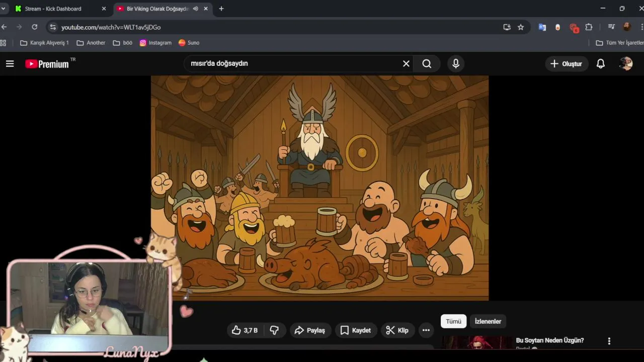This screenshot has height=362, width=644.
Task: Open the apps grid in bookmarks bar
Action: click(x=3, y=43)
